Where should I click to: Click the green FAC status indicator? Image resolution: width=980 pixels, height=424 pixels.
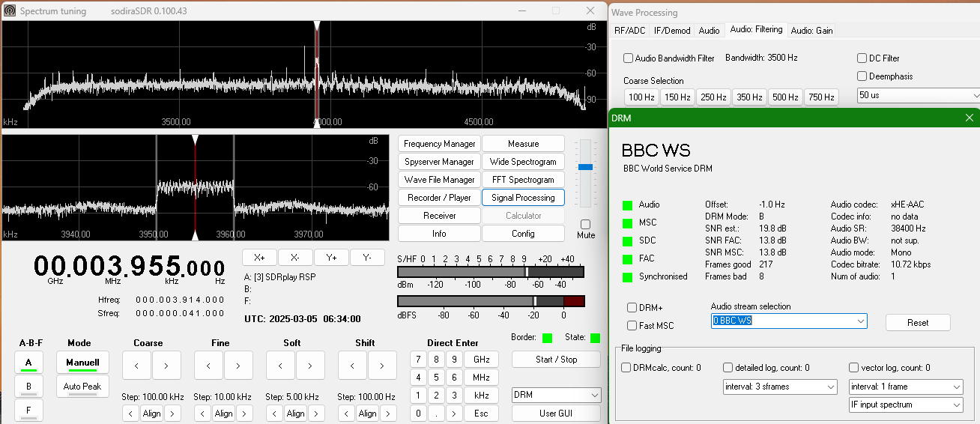[x=627, y=258]
